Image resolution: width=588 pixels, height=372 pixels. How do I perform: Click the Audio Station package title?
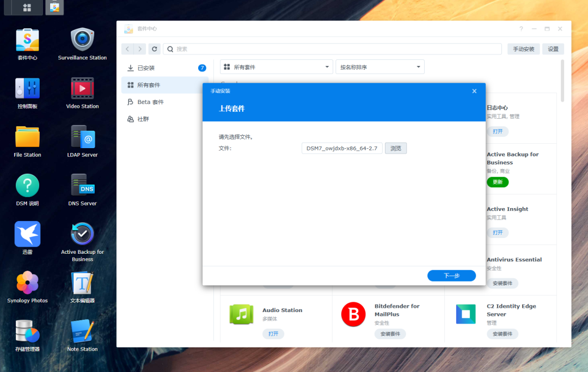point(283,310)
